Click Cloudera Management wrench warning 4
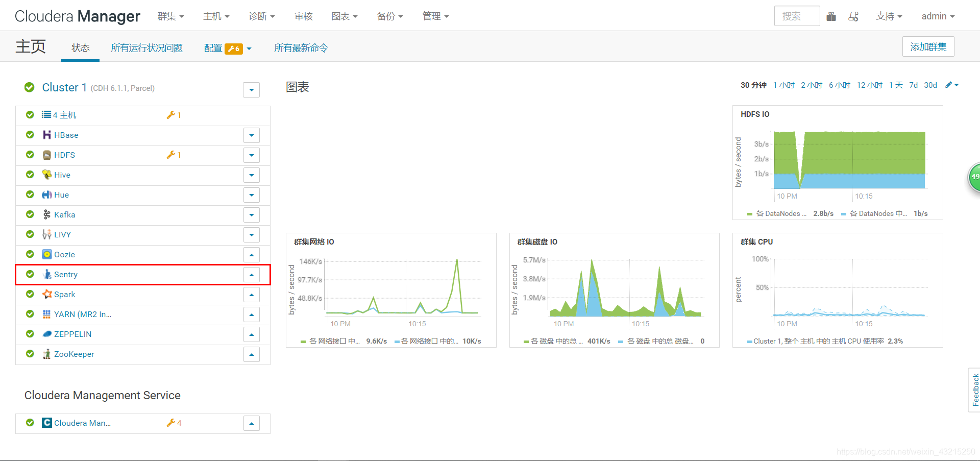The width and height of the screenshot is (980, 461). (174, 423)
